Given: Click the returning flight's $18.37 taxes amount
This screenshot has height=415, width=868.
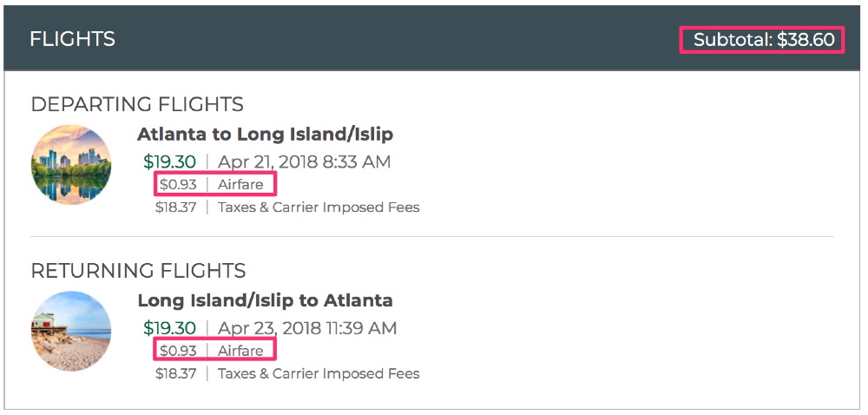Looking at the screenshot, I should click(x=176, y=374).
